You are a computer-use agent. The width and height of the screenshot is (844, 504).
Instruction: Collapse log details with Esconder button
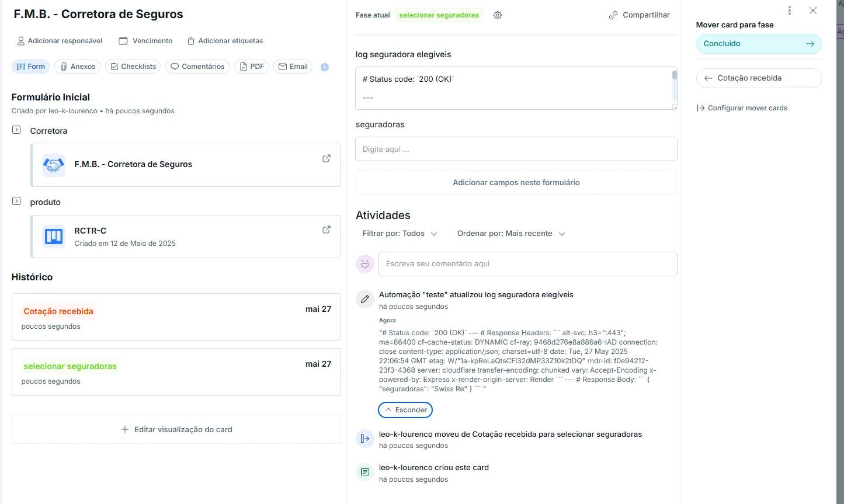(405, 410)
